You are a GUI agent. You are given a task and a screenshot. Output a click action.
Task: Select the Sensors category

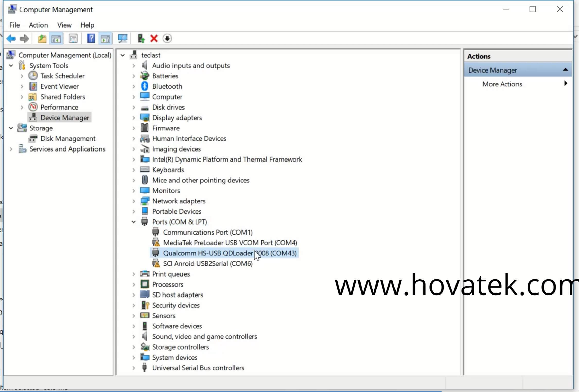pyautogui.click(x=164, y=316)
